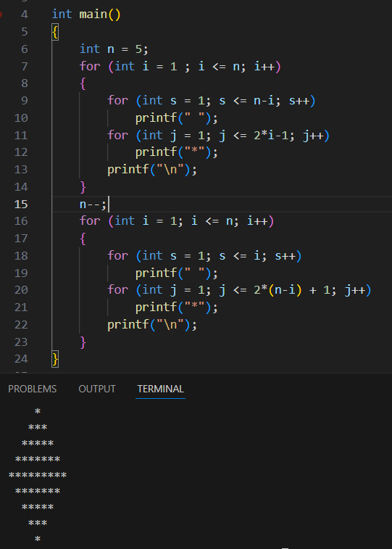Click line number 15 in gutter
Viewport: 392px width, 549px height.
point(21,204)
